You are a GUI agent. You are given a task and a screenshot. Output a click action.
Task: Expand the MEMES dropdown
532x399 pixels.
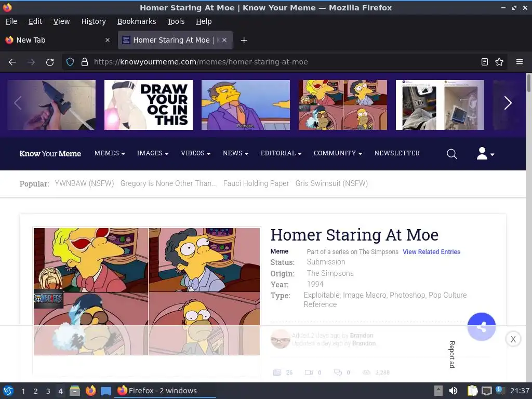point(110,153)
